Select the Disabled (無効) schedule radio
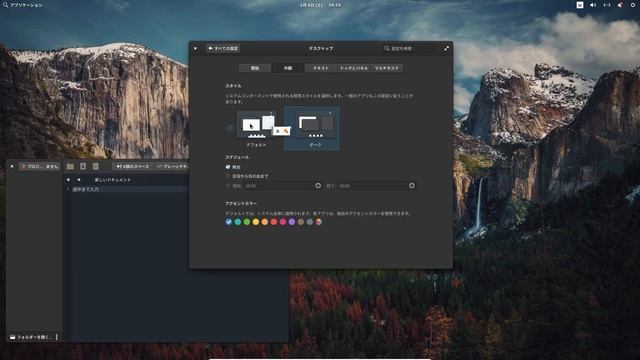Viewport: 640px width, 360px height. click(x=228, y=167)
